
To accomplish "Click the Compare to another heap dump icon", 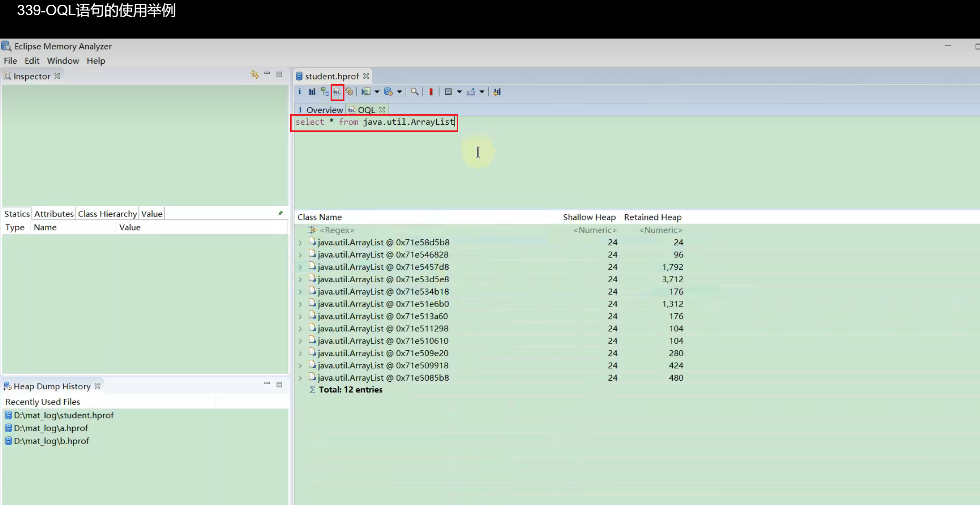I will [x=497, y=92].
